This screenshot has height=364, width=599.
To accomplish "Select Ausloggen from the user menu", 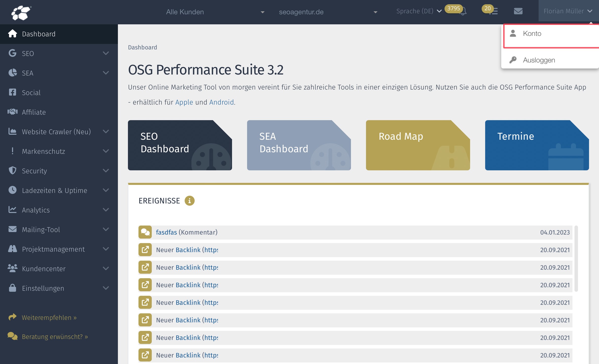I will pyautogui.click(x=550, y=60).
